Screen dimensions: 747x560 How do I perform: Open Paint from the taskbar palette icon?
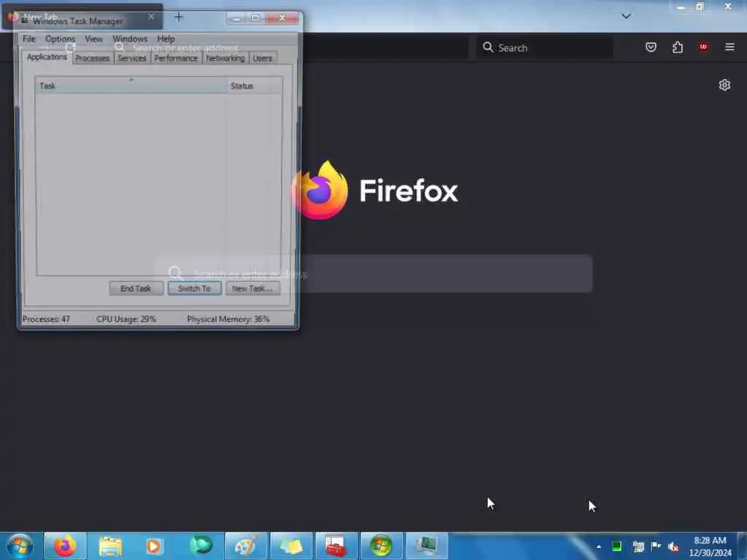[246, 546]
